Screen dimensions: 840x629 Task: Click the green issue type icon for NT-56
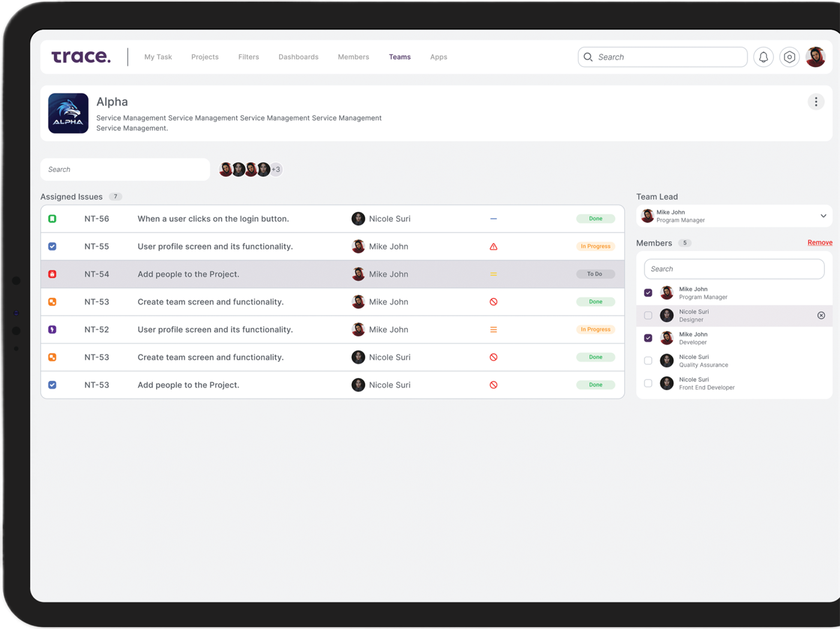pos(52,219)
